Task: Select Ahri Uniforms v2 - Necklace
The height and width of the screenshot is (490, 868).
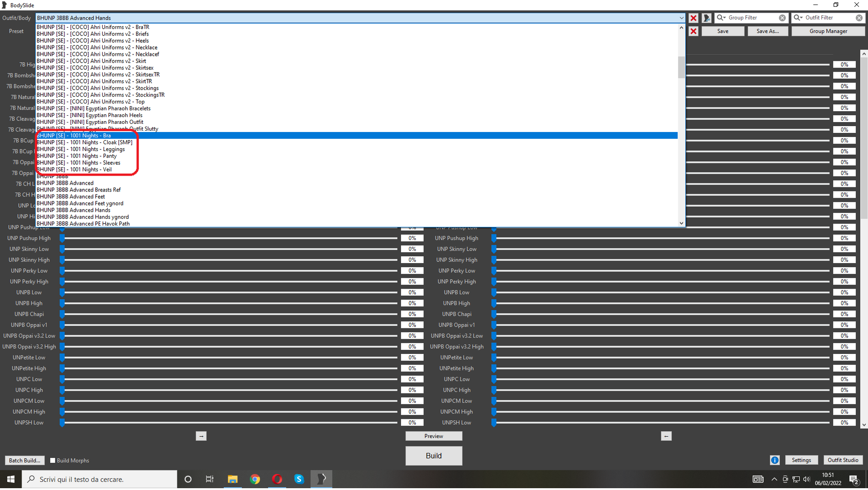Action: (x=357, y=47)
